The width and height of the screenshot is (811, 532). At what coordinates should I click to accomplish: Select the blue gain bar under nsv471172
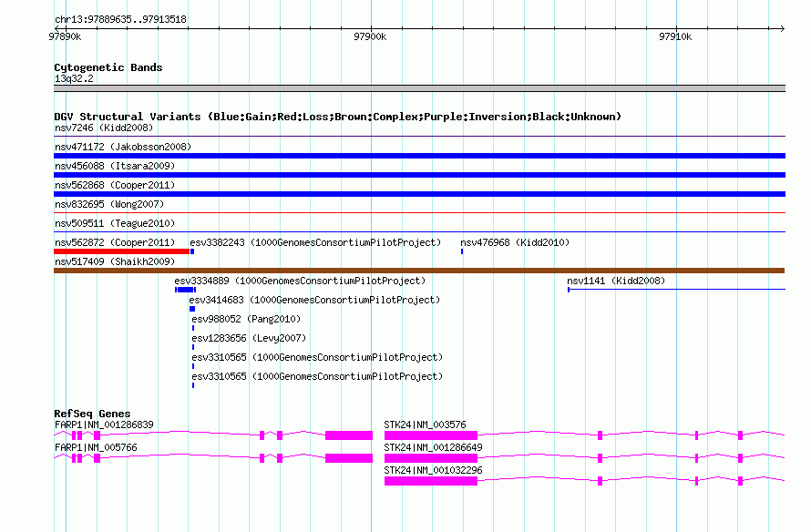(x=419, y=156)
